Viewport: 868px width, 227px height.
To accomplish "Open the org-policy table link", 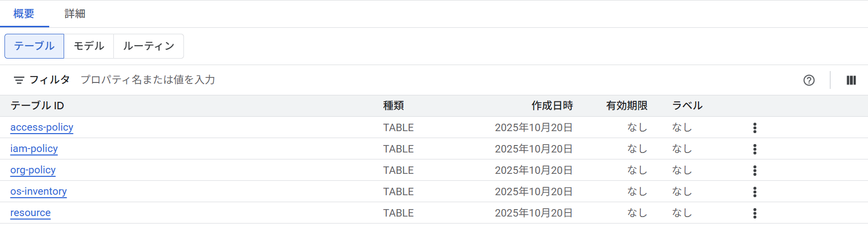I will click(x=33, y=170).
